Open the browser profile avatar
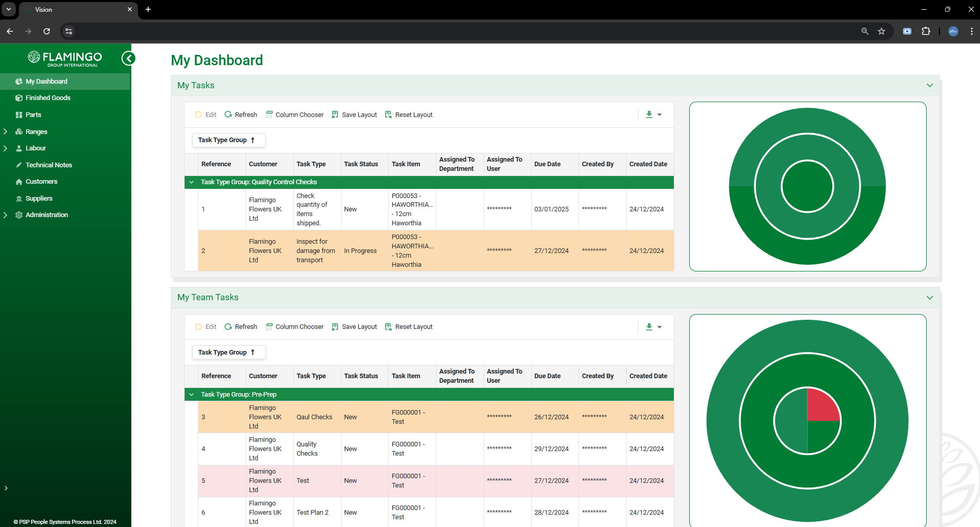Image resolution: width=980 pixels, height=527 pixels. coord(953,31)
